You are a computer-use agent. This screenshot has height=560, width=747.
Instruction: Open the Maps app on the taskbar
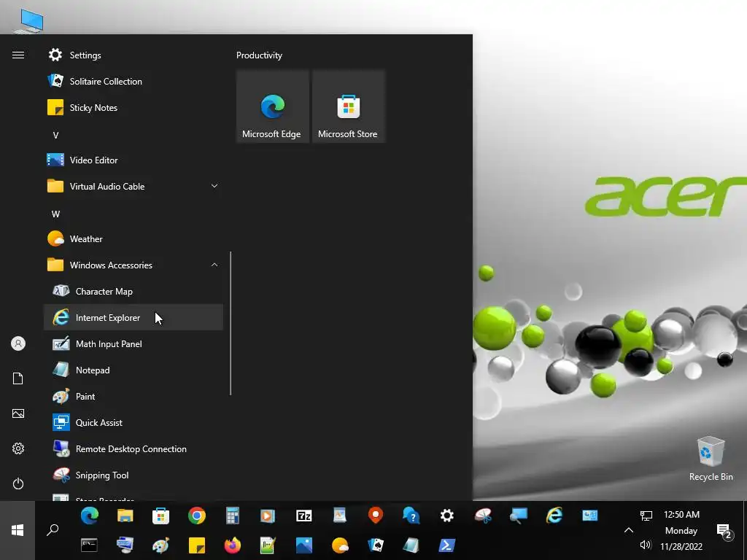point(376,516)
